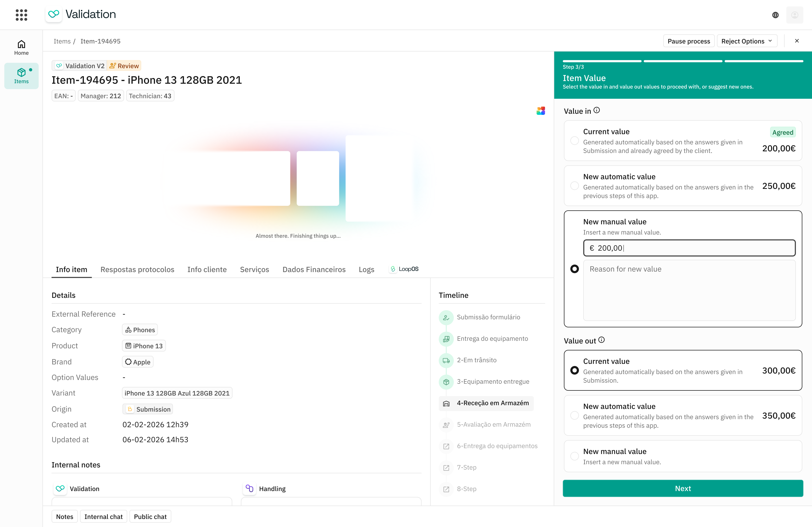This screenshot has height=527, width=812.
Task: Open the Respostas protocolos tab
Action: pyautogui.click(x=137, y=269)
